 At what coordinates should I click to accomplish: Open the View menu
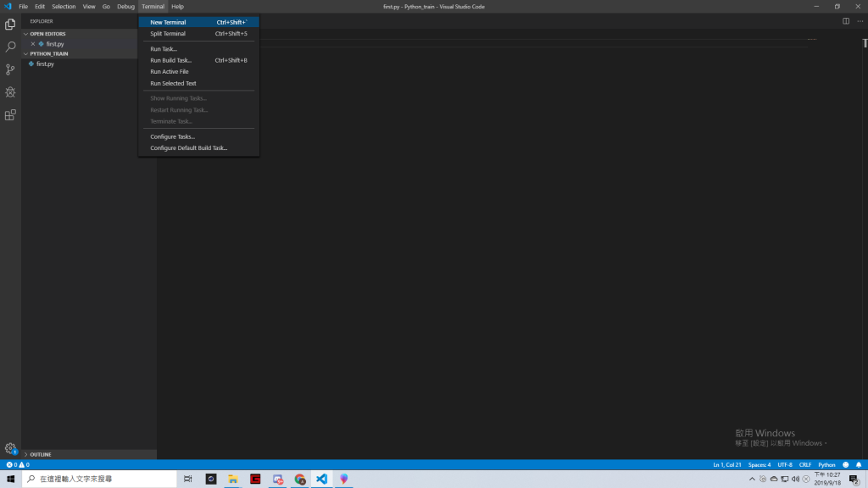coord(88,7)
